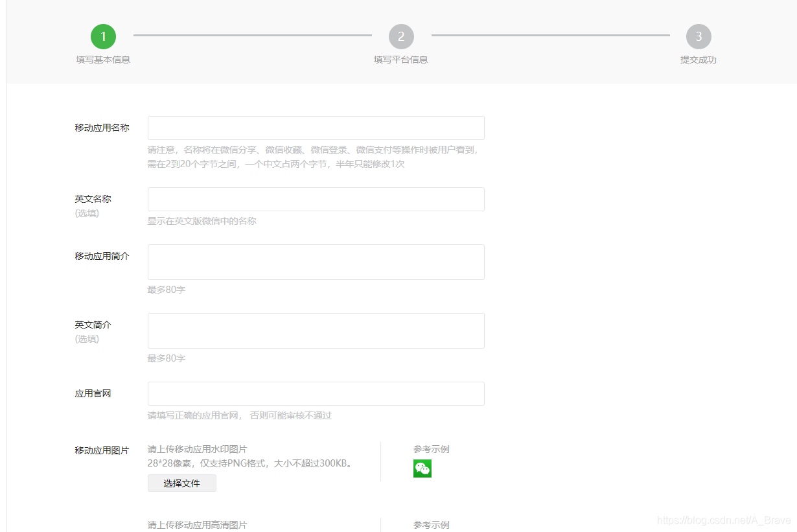The width and height of the screenshot is (797, 532).
Task: Click the 提交成功 step label
Action: (699, 60)
